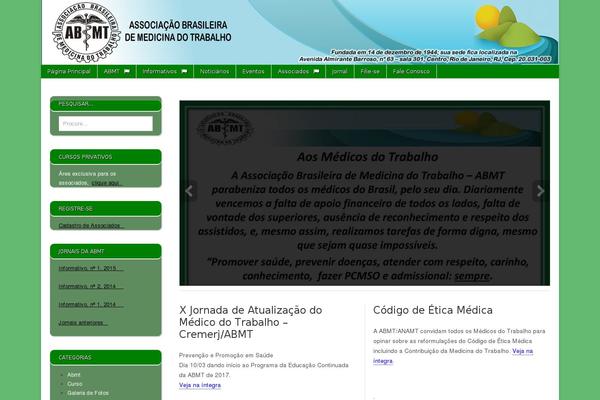Open Informativo nº 1, 2015 link
Image resolution: width=600 pixels, height=400 pixels.
[x=91, y=268]
